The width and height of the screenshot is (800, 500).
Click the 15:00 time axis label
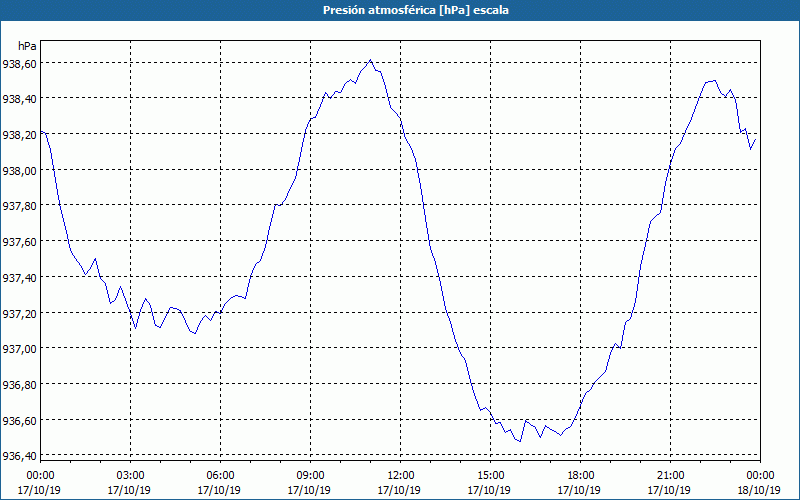click(x=490, y=476)
